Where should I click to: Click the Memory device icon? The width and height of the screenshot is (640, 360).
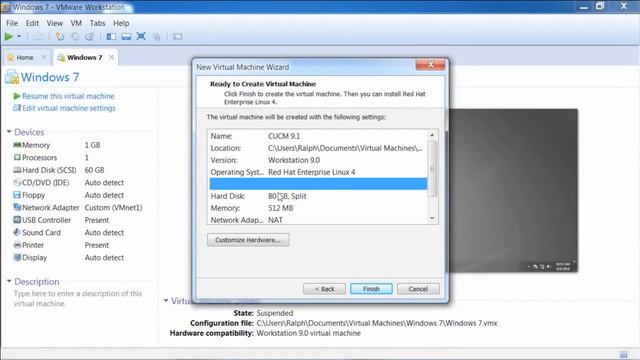pos(17,145)
